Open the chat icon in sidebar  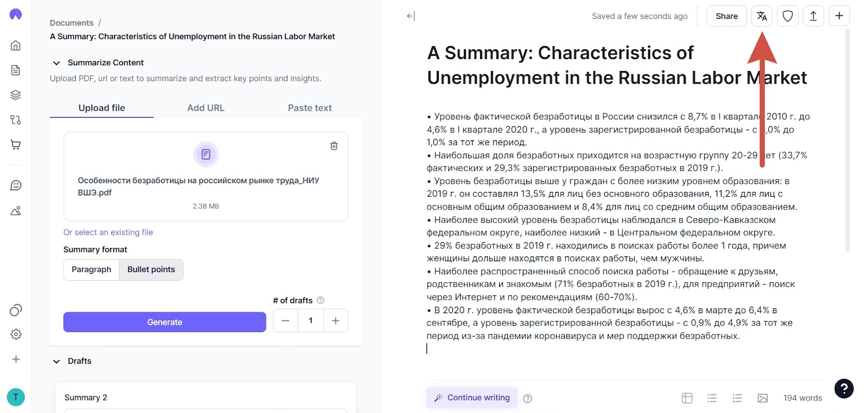(16, 185)
